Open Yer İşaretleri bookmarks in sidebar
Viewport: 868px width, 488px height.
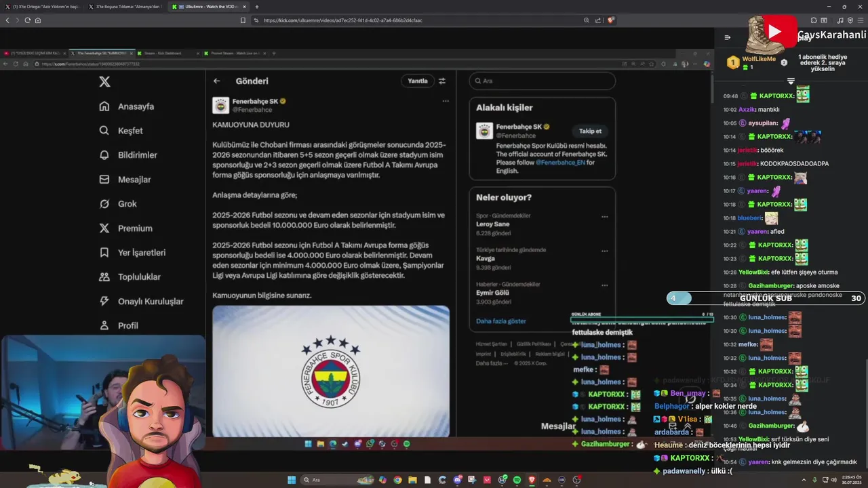pos(132,253)
